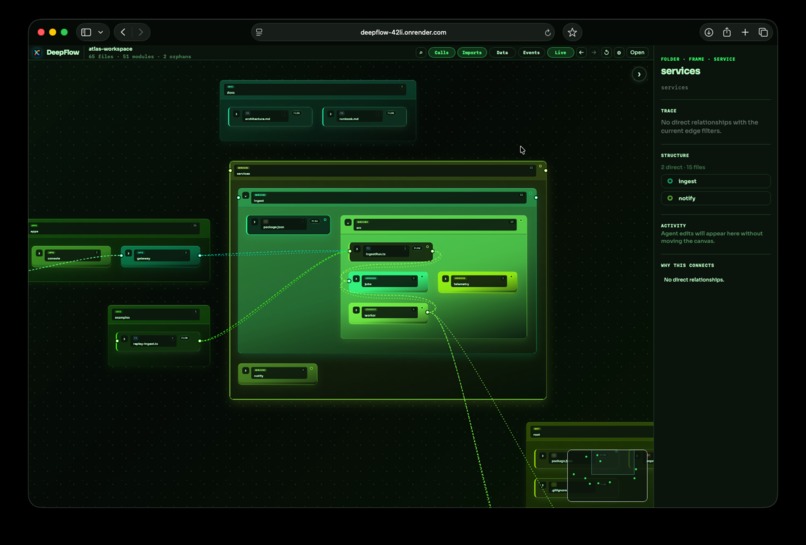This screenshot has height=545, width=806.
Task: Click the circular reset arrow in DeepFlow toolbar
Action: tap(607, 52)
